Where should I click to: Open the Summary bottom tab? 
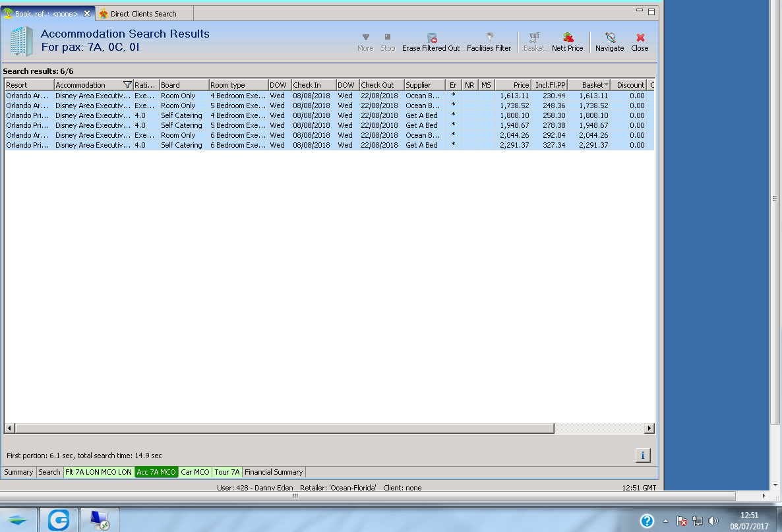pos(18,472)
